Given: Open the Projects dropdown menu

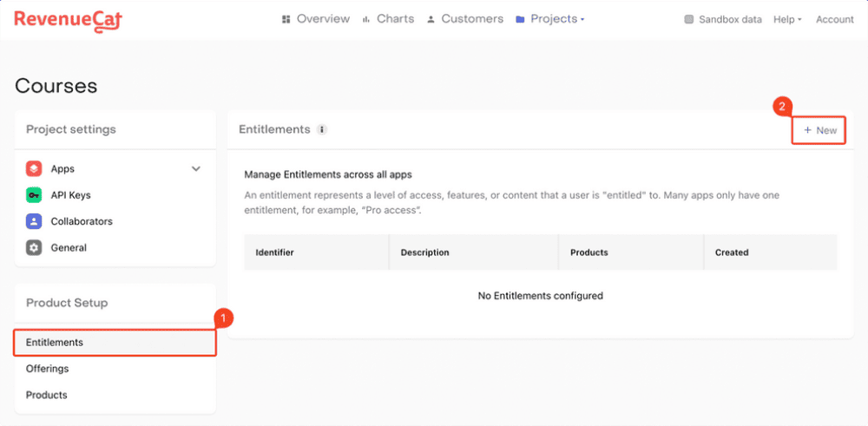Looking at the screenshot, I should pyautogui.click(x=550, y=19).
